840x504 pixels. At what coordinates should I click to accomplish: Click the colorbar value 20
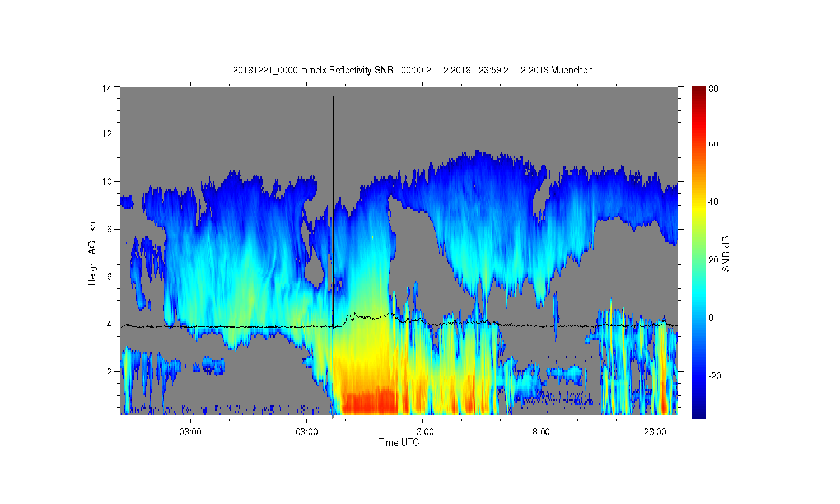tap(713, 260)
